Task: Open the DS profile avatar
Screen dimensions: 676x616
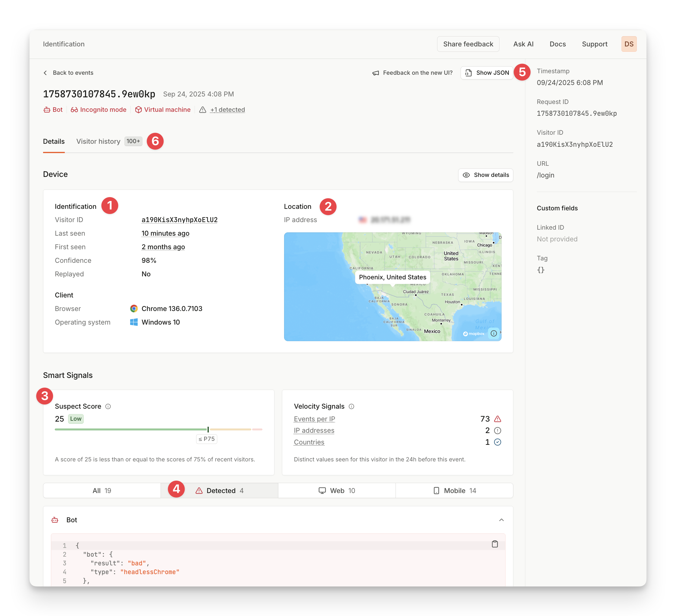Action: 629,44
